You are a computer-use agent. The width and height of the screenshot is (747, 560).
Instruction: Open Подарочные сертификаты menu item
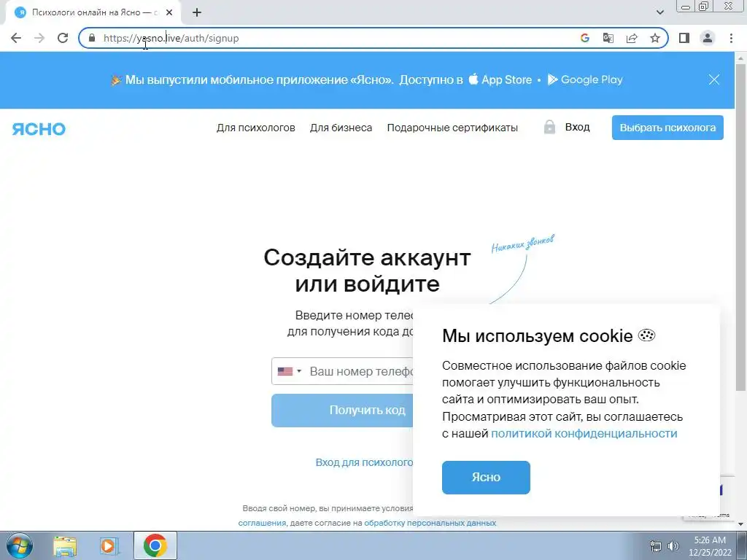point(452,128)
